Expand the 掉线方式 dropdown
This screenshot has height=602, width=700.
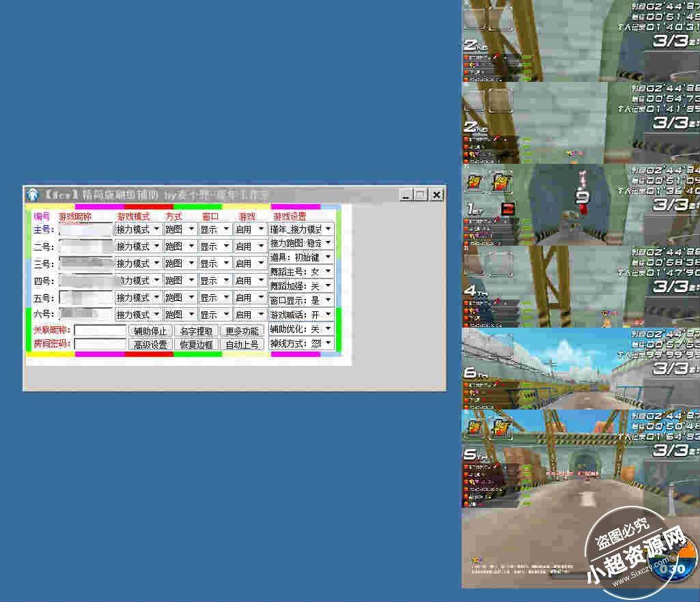[x=328, y=344]
